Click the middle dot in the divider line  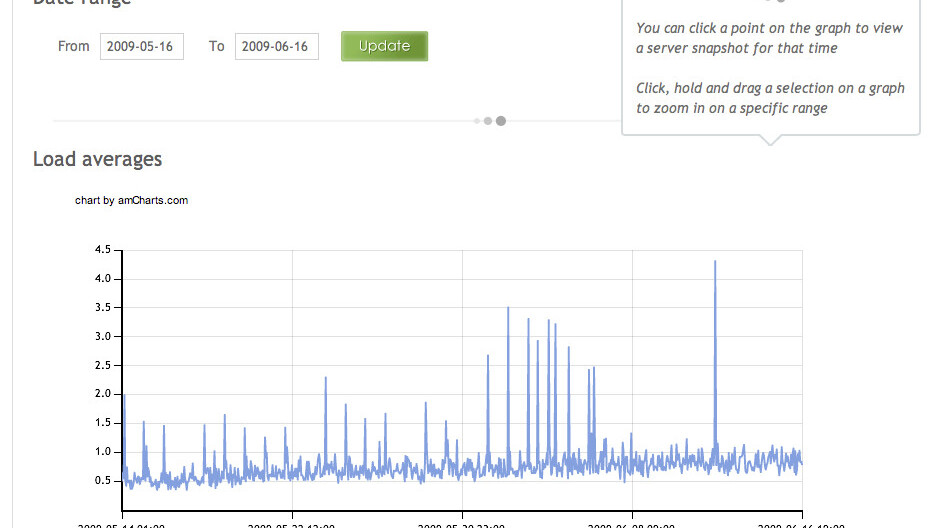[x=488, y=121]
